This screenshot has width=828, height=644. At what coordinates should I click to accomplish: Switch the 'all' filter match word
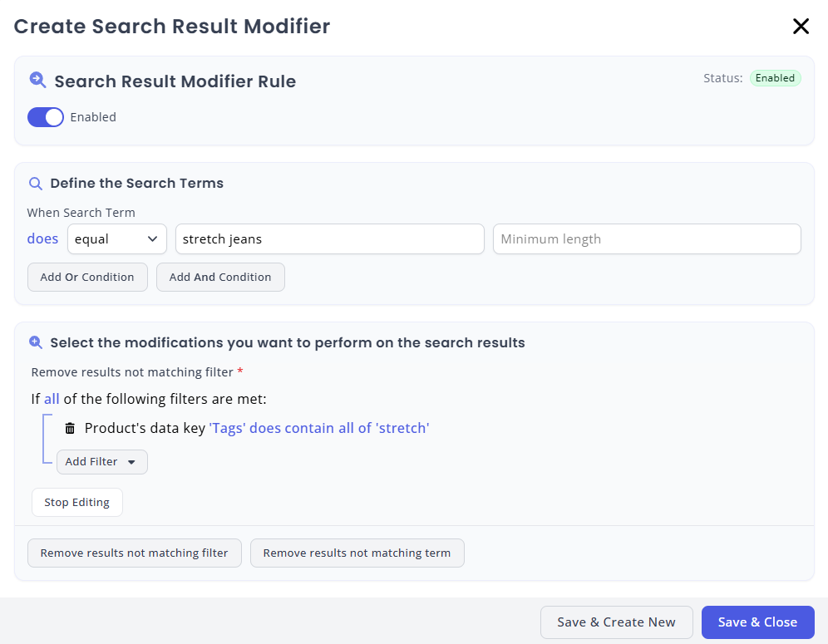[52, 399]
